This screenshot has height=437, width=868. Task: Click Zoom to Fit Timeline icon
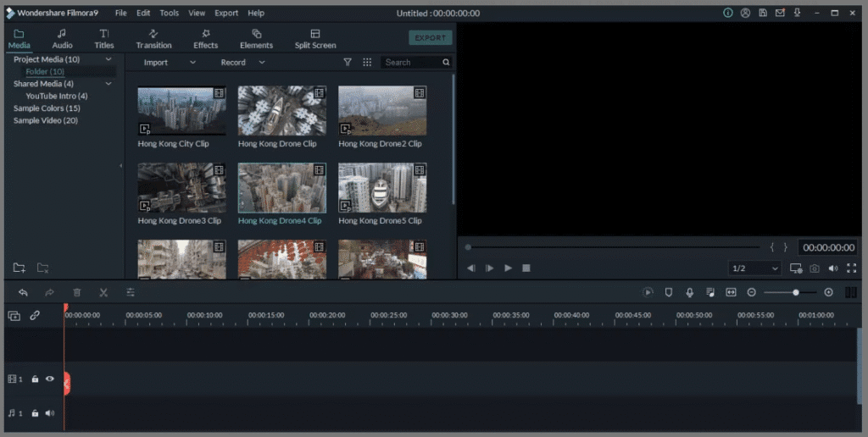731,292
